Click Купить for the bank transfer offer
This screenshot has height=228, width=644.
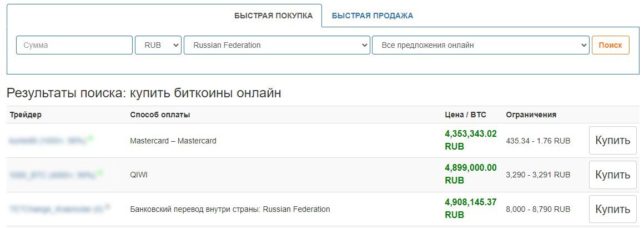pos(612,210)
